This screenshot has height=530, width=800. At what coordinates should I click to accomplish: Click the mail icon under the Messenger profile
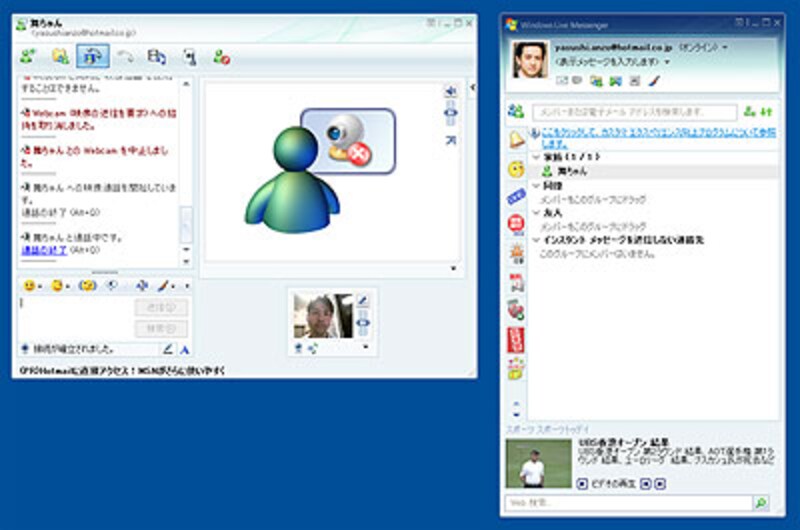pos(562,80)
